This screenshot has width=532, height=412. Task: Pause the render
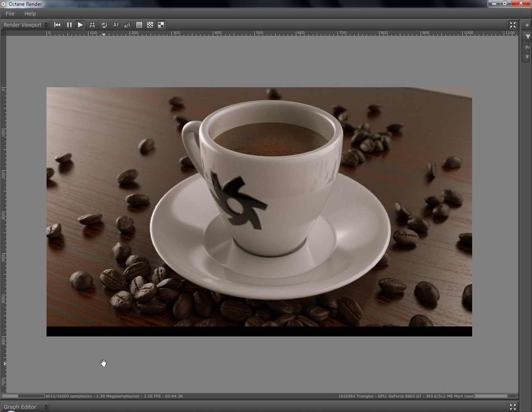coord(69,25)
